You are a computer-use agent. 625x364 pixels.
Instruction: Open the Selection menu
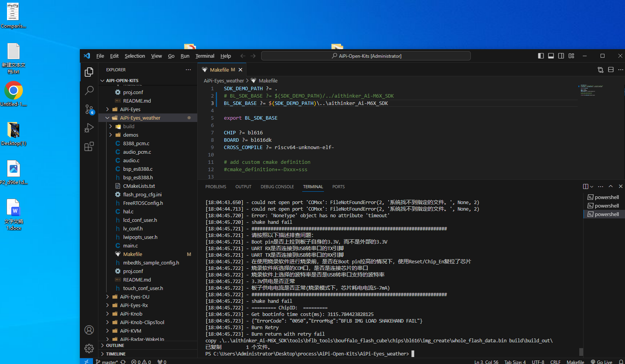coord(135,56)
